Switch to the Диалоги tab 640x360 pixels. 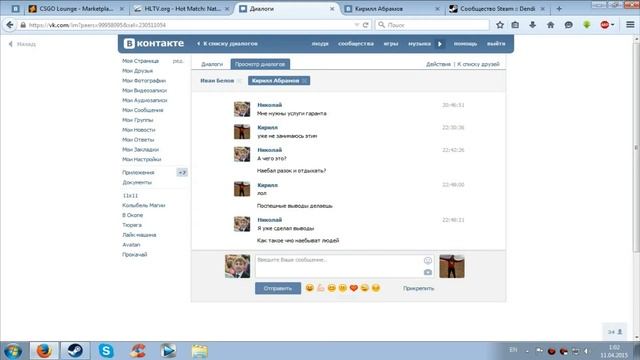click(x=212, y=64)
